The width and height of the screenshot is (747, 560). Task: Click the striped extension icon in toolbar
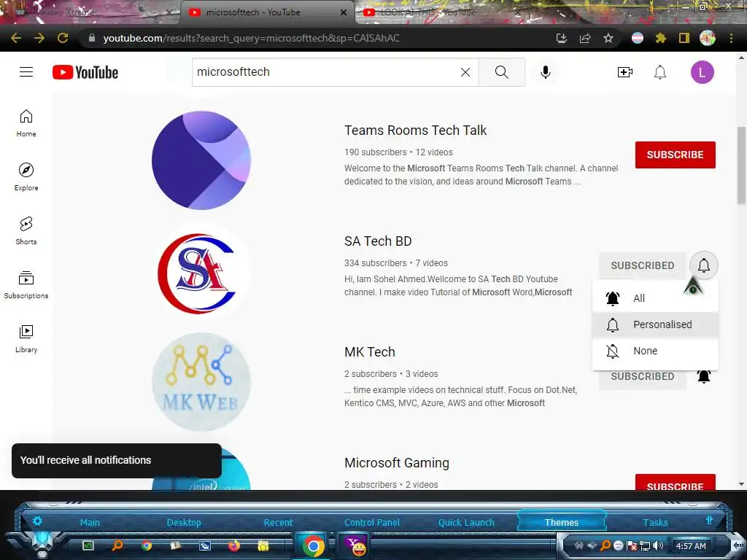coord(638,38)
